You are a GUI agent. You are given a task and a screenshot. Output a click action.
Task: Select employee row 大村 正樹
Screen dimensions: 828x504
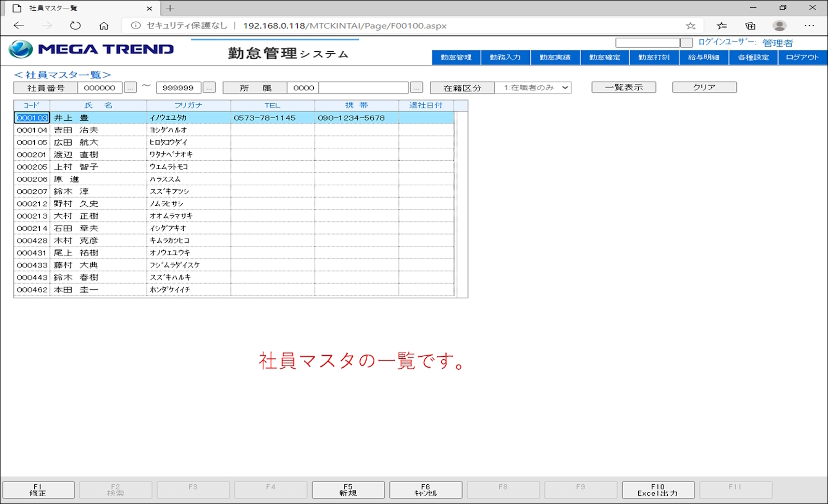[234, 216]
